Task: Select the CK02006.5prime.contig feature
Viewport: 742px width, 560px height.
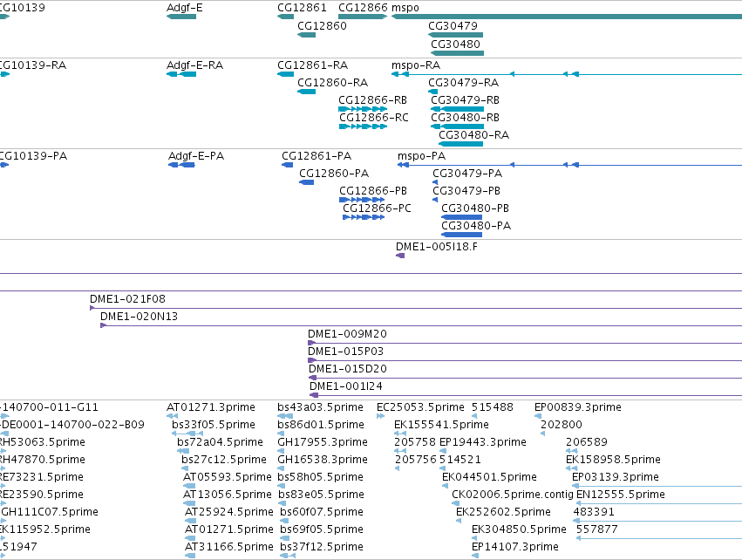Action: pyautogui.click(x=455, y=504)
